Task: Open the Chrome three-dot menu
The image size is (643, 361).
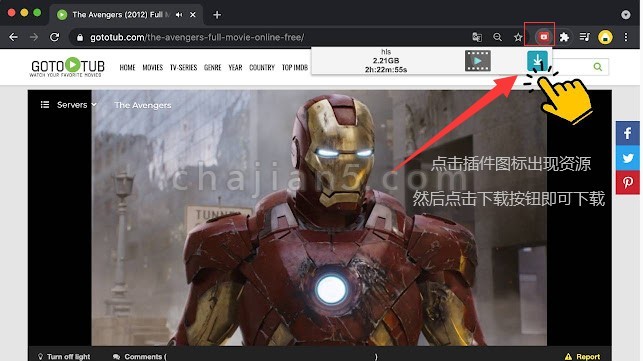Action: pos(626,37)
